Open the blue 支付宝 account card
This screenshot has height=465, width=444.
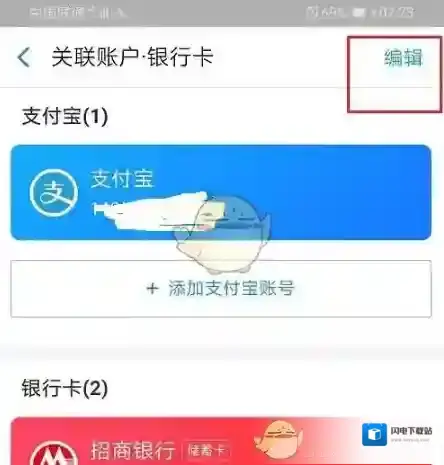coord(221,192)
